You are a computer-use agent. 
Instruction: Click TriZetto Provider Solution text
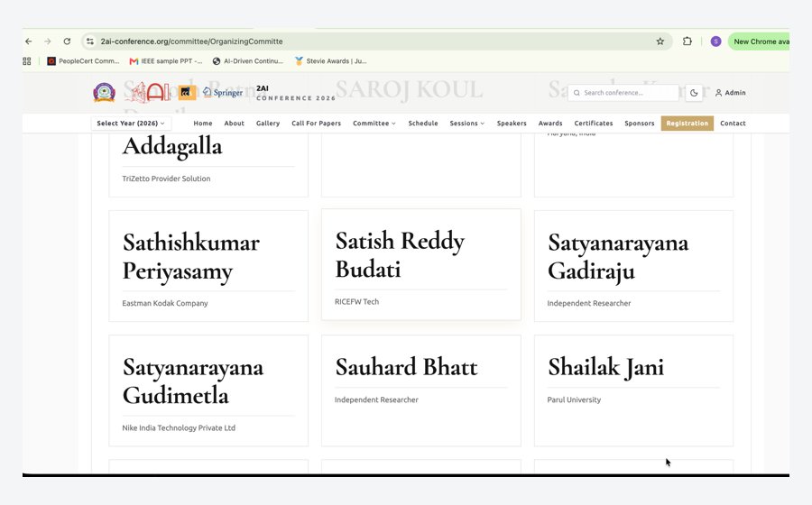pos(166,179)
